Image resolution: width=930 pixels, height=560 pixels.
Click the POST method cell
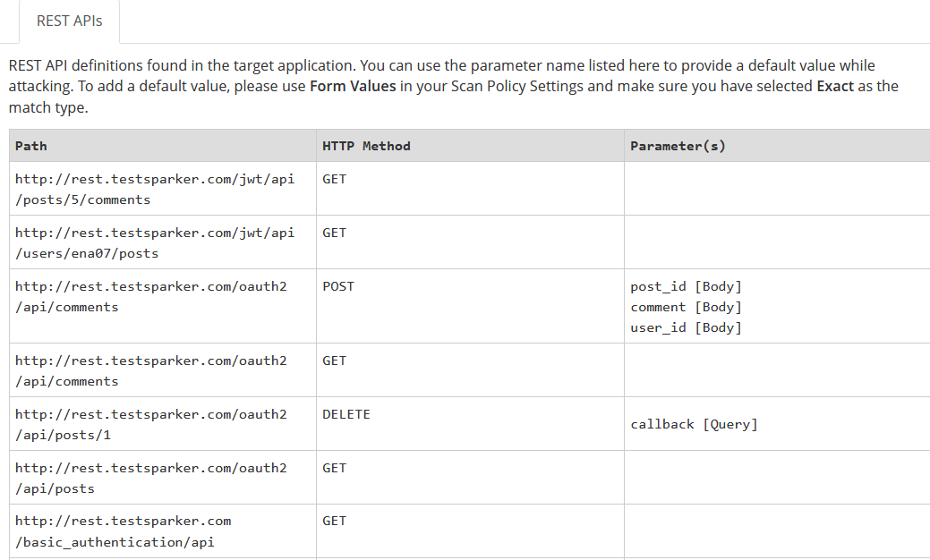(338, 286)
